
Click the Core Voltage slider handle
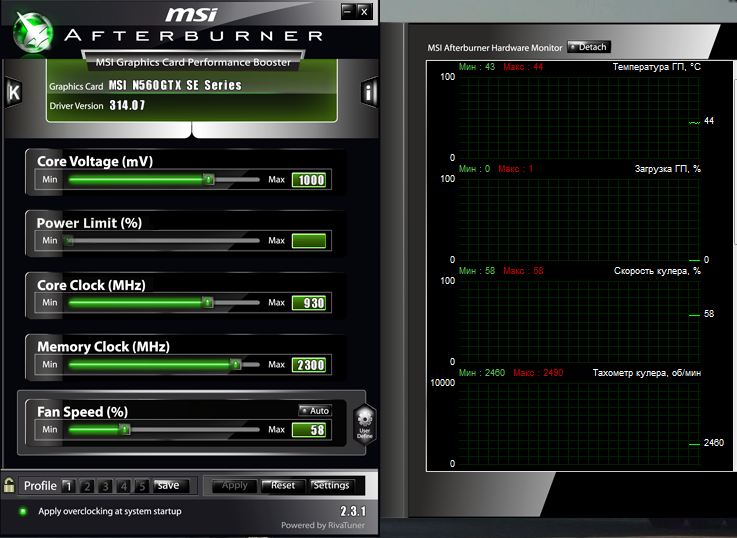[208, 179]
